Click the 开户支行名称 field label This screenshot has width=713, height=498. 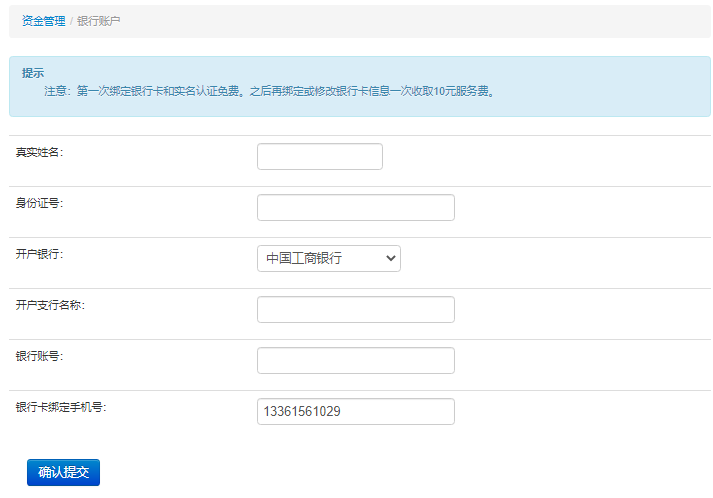(x=50, y=305)
